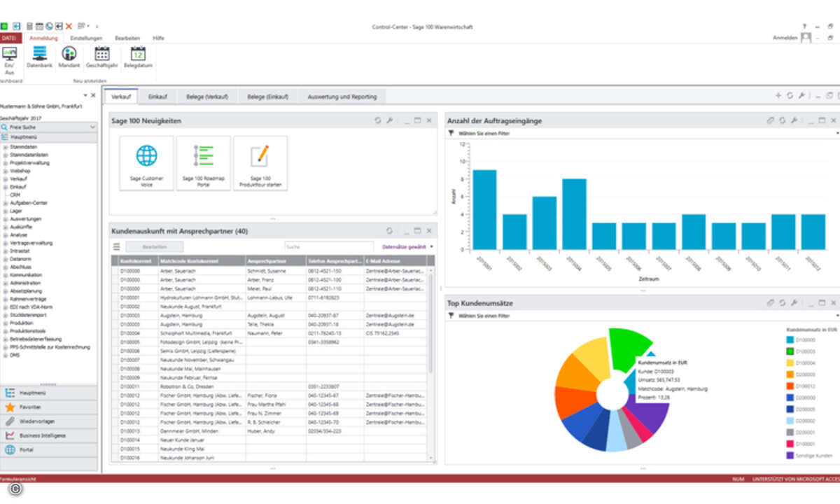Open the Mandant selection icon
The width and height of the screenshot is (840, 504).
click(x=69, y=54)
